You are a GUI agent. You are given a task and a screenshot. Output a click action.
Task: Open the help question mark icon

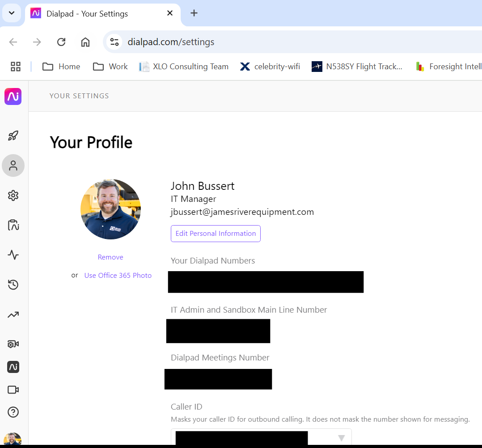[13, 412]
